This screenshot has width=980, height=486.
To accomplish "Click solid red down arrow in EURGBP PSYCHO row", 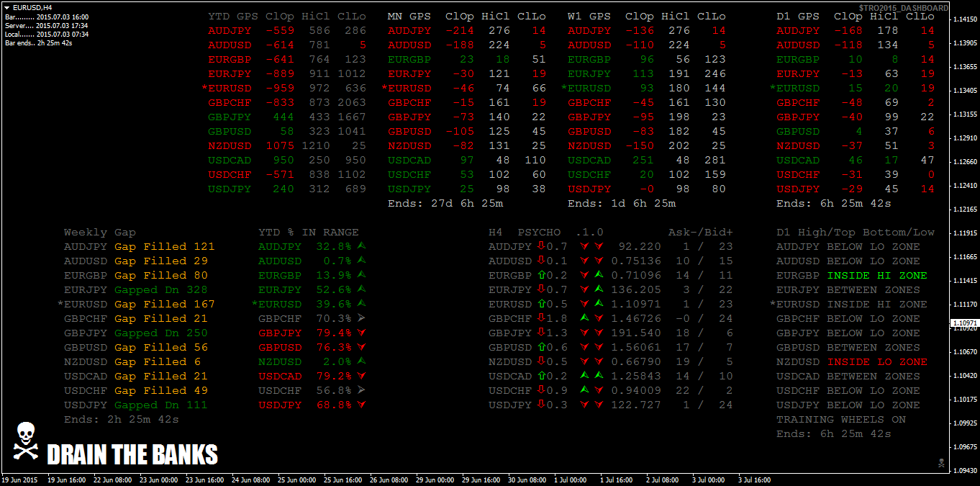I will 585,275.
